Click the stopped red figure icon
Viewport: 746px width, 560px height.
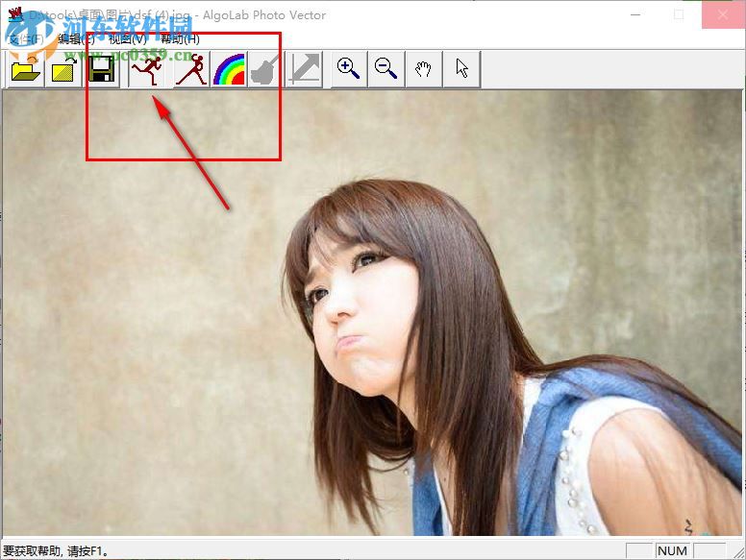tap(191, 69)
